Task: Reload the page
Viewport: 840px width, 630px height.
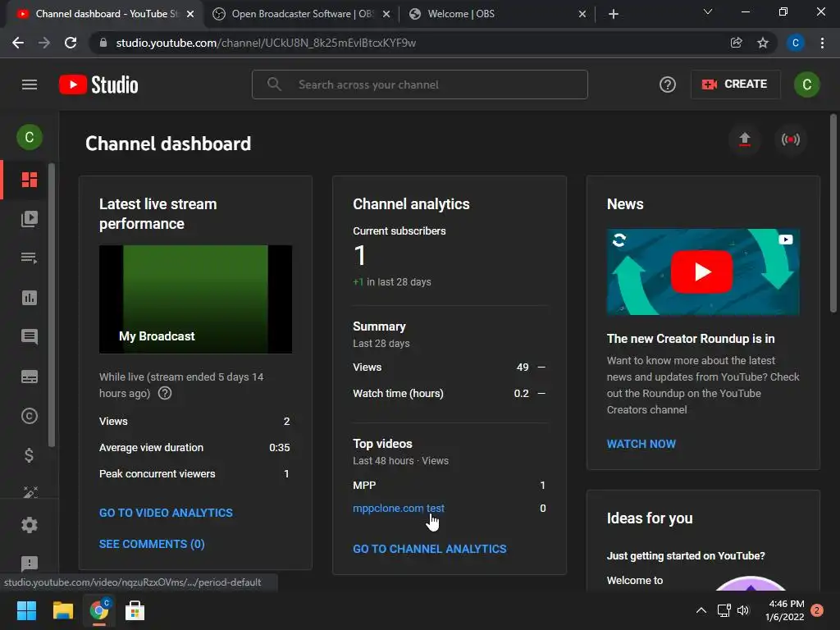Action: point(71,43)
